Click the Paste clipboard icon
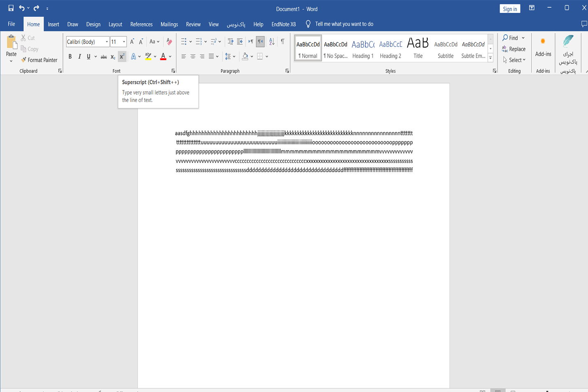 (x=12, y=42)
